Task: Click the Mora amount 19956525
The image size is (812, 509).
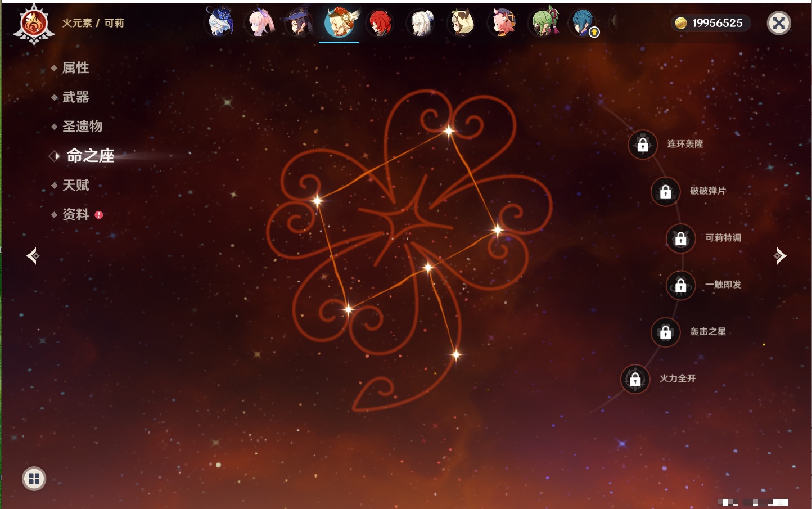Action: point(718,23)
